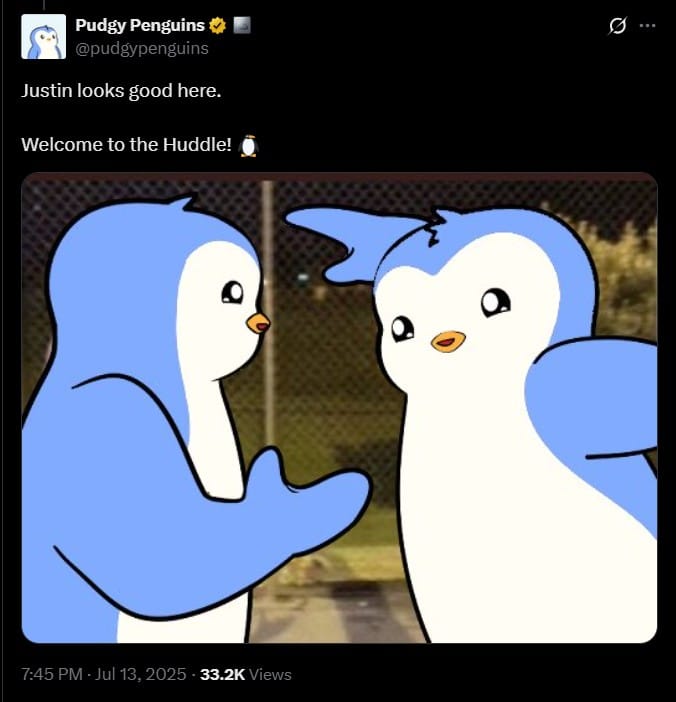Go to the @pudgypenguins handle

click(142, 48)
